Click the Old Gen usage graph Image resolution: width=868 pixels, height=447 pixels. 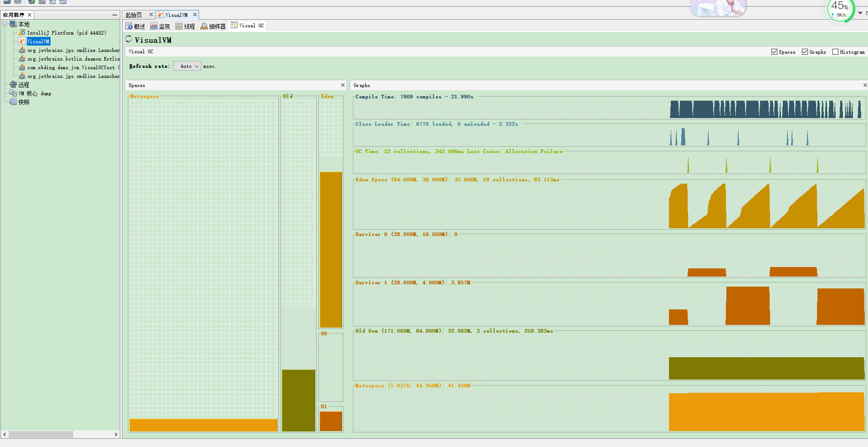[766, 368]
